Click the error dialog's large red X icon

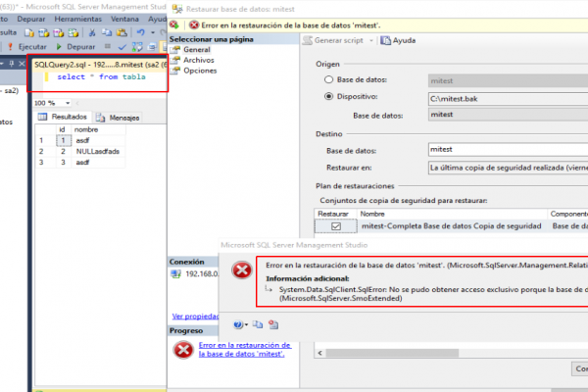click(242, 270)
